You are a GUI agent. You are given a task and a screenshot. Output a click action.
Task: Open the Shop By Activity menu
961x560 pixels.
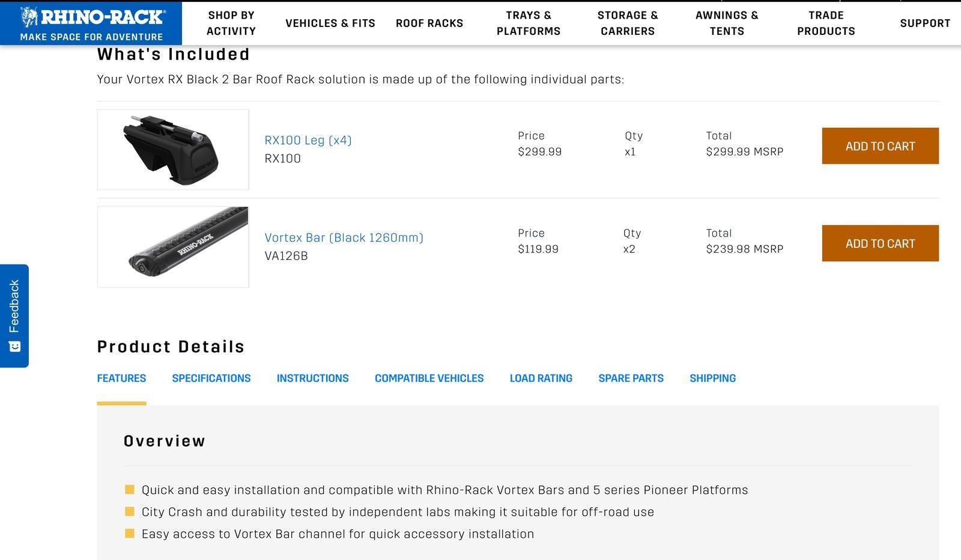click(x=231, y=23)
